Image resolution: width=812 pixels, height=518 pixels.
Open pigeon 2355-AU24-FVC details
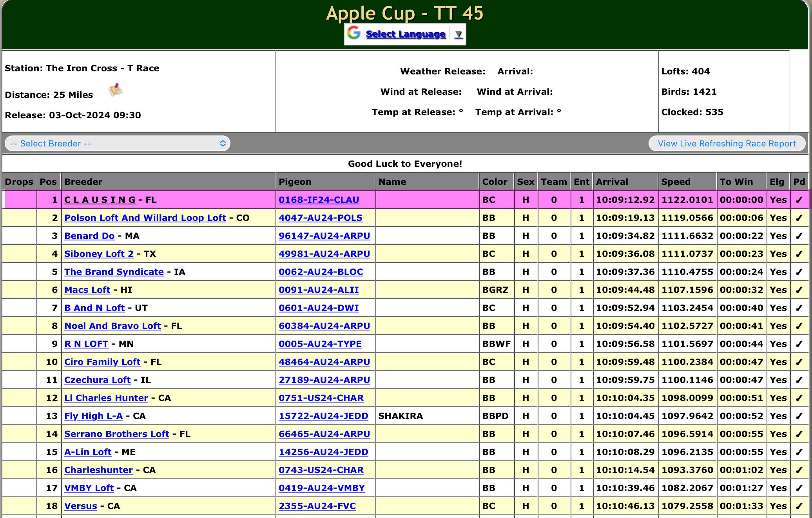click(317, 506)
